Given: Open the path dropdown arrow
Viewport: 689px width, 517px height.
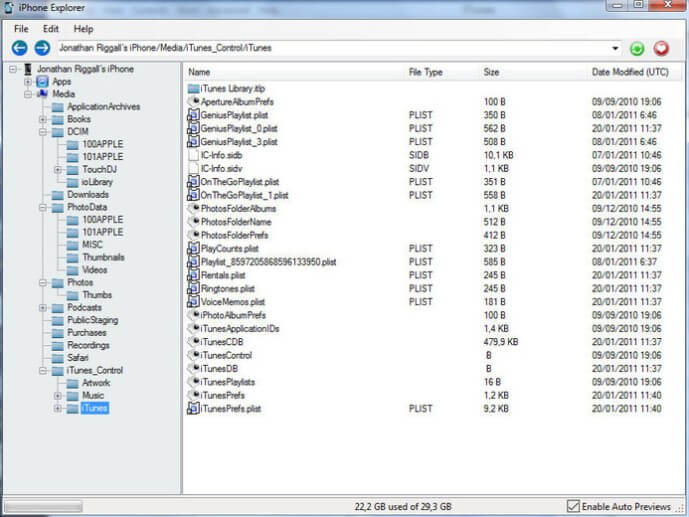Looking at the screenshot, I should [x=615, y=48].
